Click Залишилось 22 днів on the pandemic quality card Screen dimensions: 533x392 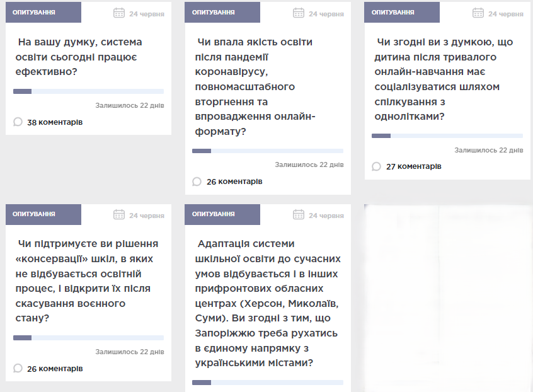click(x=309, y=164)
